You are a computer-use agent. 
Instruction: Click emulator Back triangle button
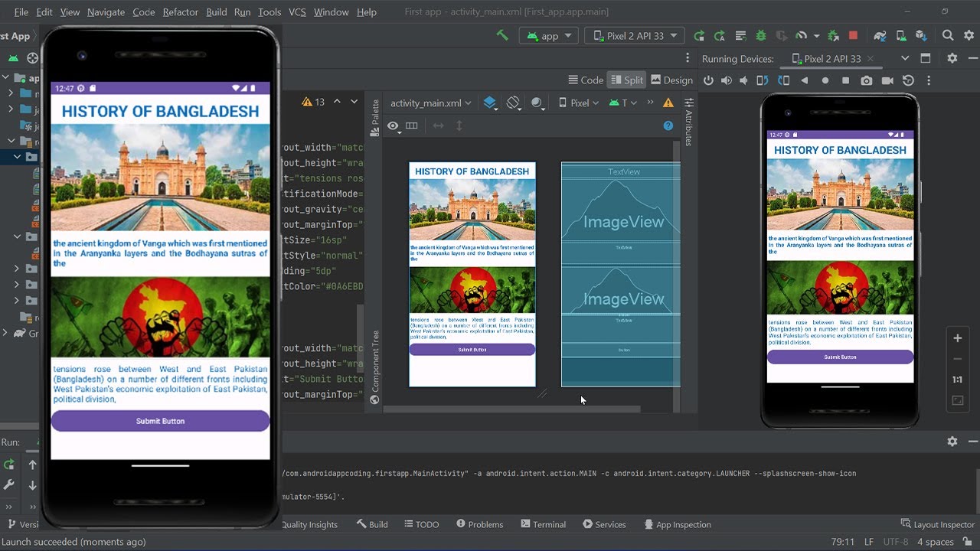(x=804, y=80)
